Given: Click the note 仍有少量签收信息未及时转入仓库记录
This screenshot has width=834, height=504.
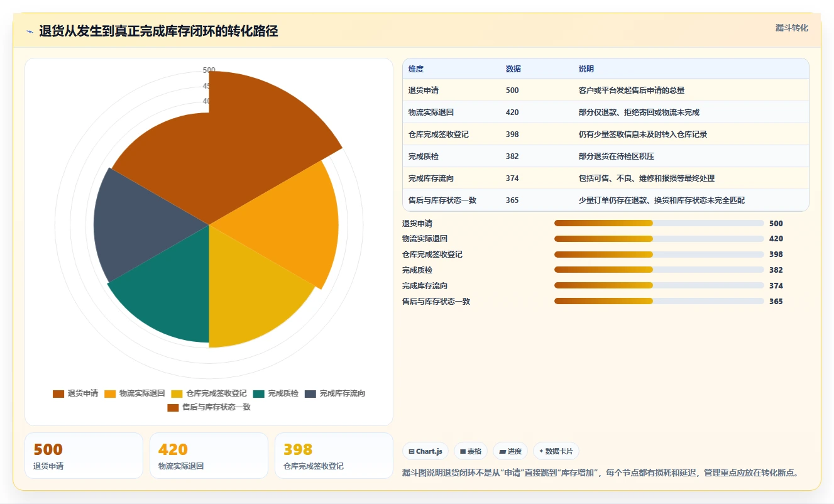Looking at the screenshot, I should click(x=643, y=134).
